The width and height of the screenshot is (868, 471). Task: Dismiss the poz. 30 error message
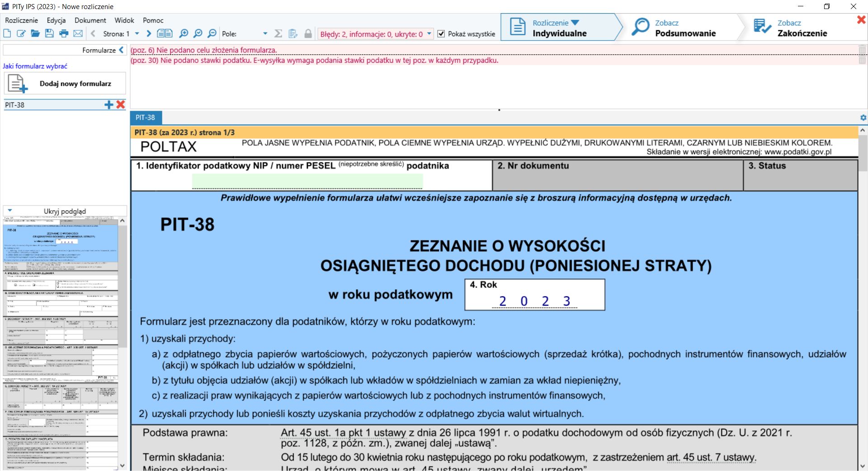coord(862,60)
